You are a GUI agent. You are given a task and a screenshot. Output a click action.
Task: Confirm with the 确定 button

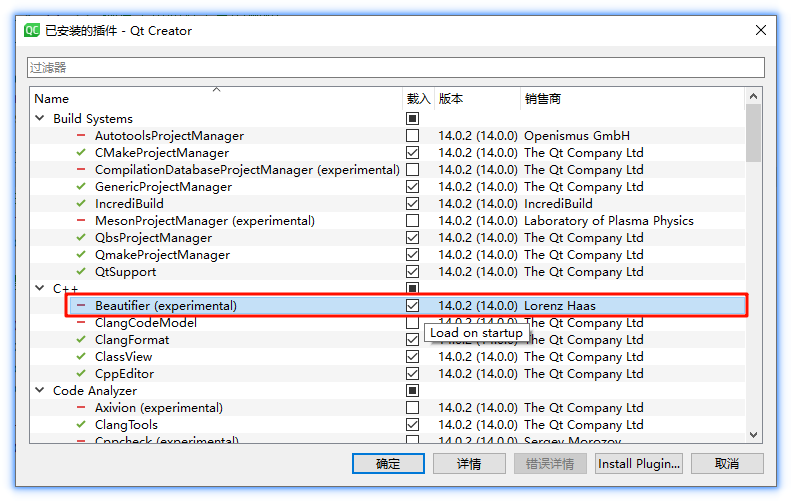pos(388,464)
